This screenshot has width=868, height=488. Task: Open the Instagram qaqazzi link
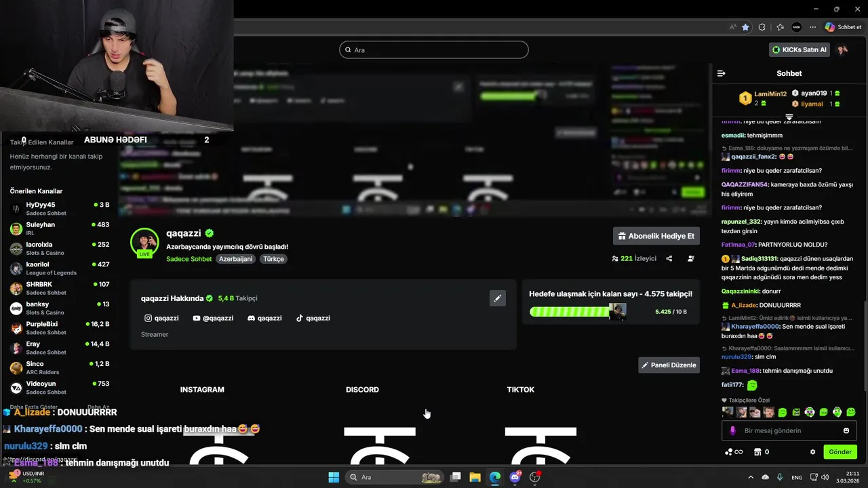click(161, 318)
